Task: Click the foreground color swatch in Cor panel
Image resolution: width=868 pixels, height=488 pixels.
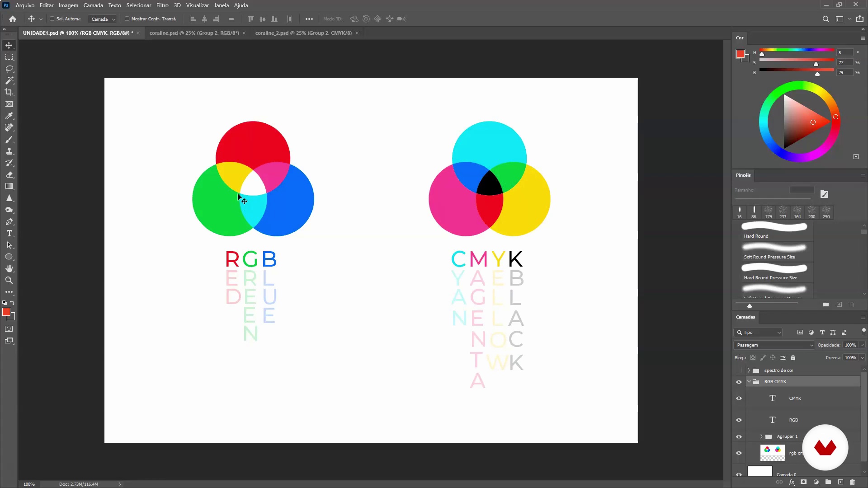Action: (x=740, y=54)
